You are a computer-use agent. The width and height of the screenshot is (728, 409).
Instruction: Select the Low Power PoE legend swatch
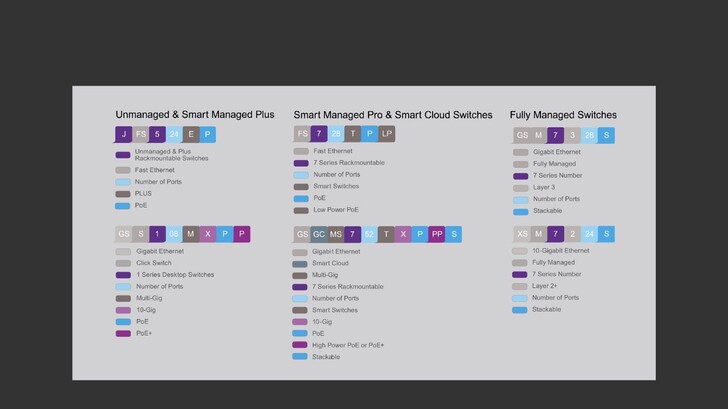pos(301,210)
